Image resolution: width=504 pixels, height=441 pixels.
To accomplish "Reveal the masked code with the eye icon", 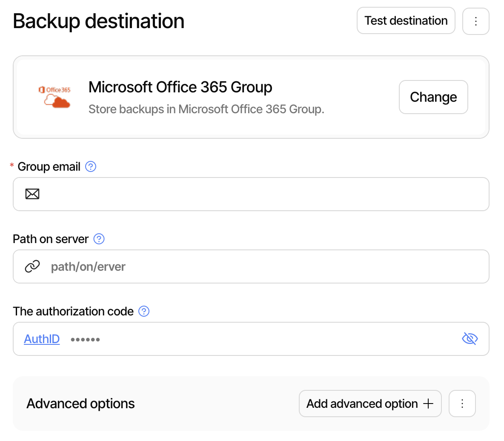I will (x=470, y=338).
